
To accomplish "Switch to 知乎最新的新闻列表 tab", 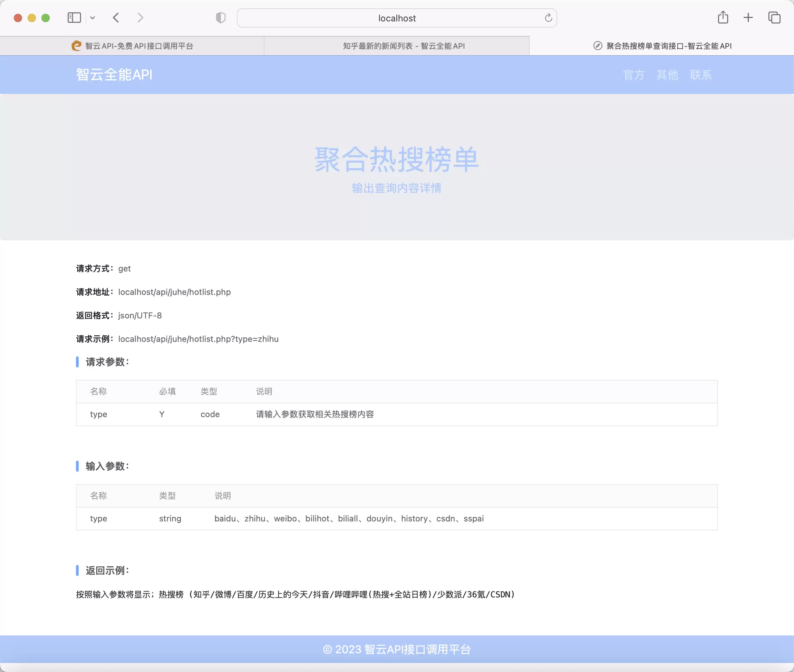I will 397,46.
